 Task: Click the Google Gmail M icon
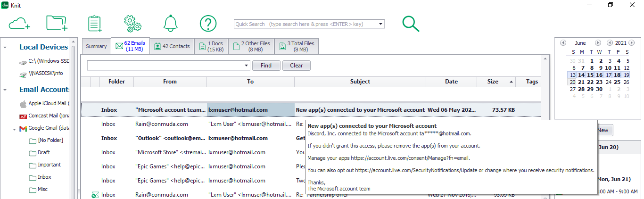pos(23,128)
